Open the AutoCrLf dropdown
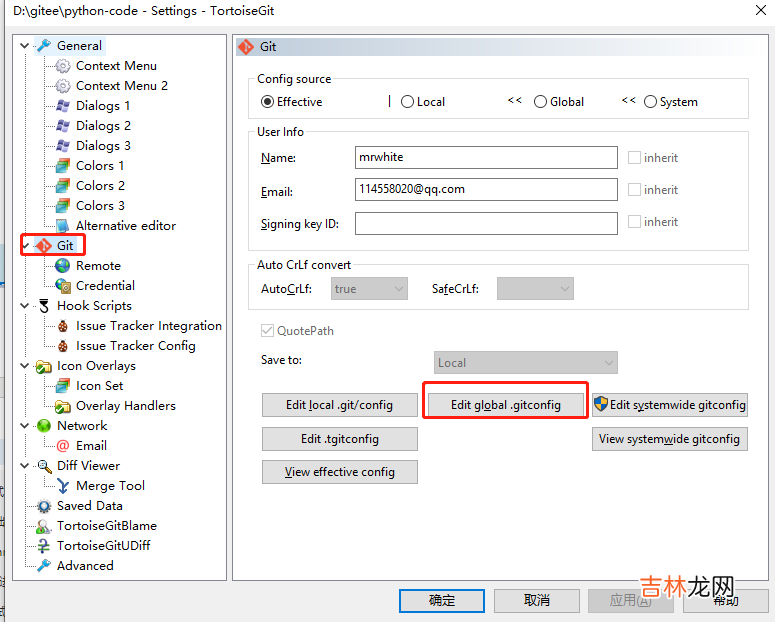The width and height of the screenshot is (775, 622). tap(369, 289)
